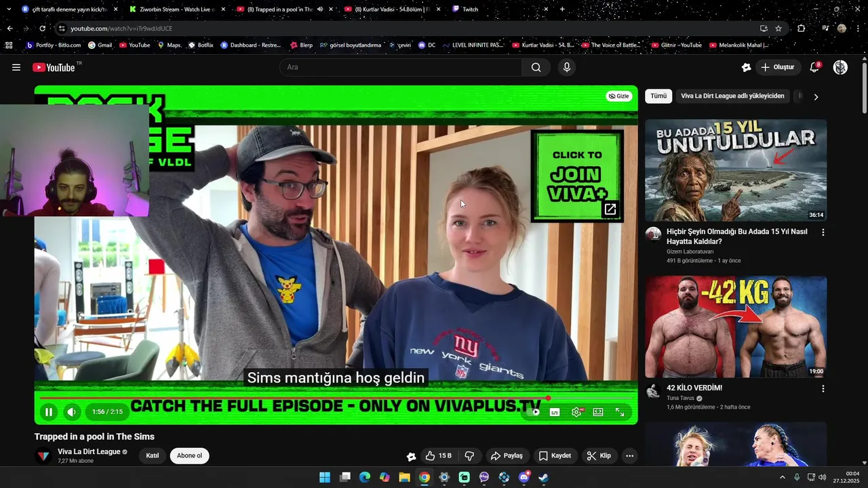This screenshot has width=868, height=488.
Task: Mute the video volume
Action: pyautogui.click(x=71, y=411)
